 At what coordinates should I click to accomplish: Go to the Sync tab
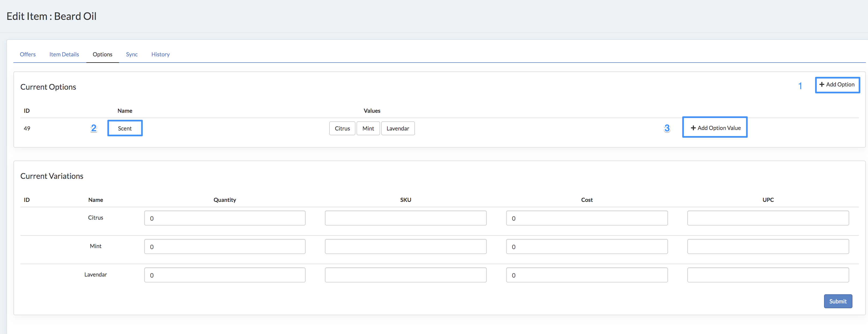click(132, 54)
